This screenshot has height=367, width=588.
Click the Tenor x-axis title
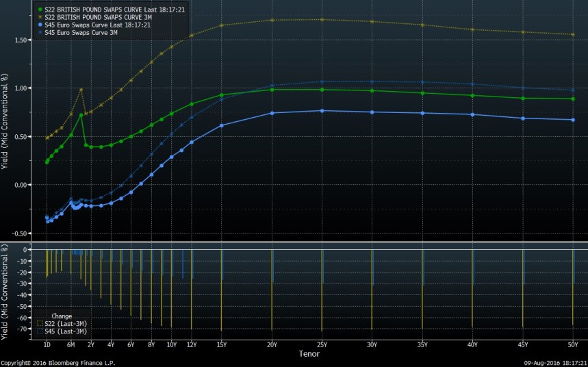(x=309, y=354)
